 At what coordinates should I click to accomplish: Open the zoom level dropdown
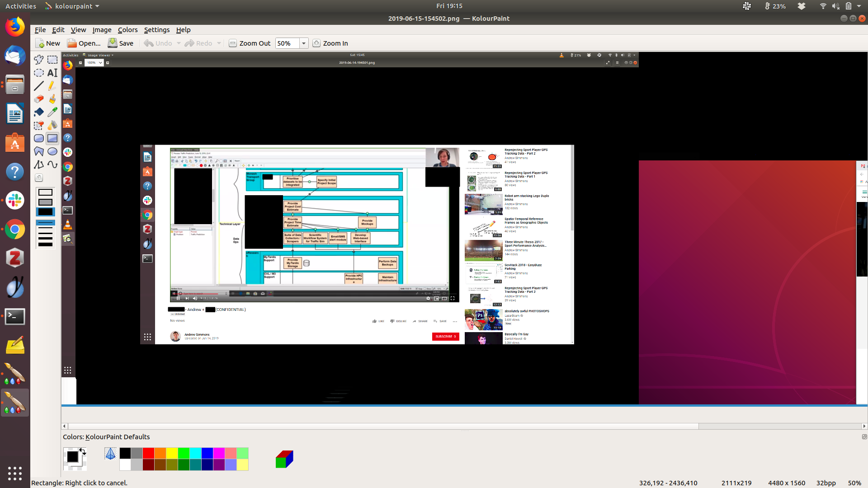(x=304, y=43)
